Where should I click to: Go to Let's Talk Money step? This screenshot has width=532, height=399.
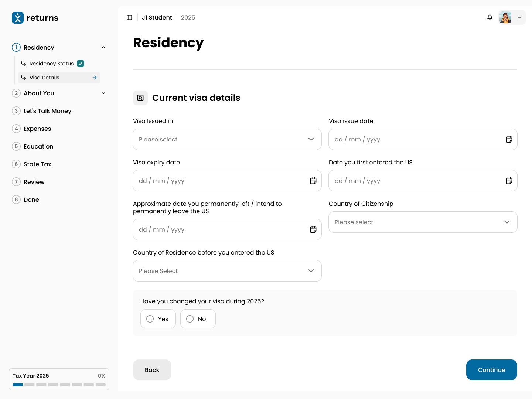pyautogui.click(x=47, y=111)
